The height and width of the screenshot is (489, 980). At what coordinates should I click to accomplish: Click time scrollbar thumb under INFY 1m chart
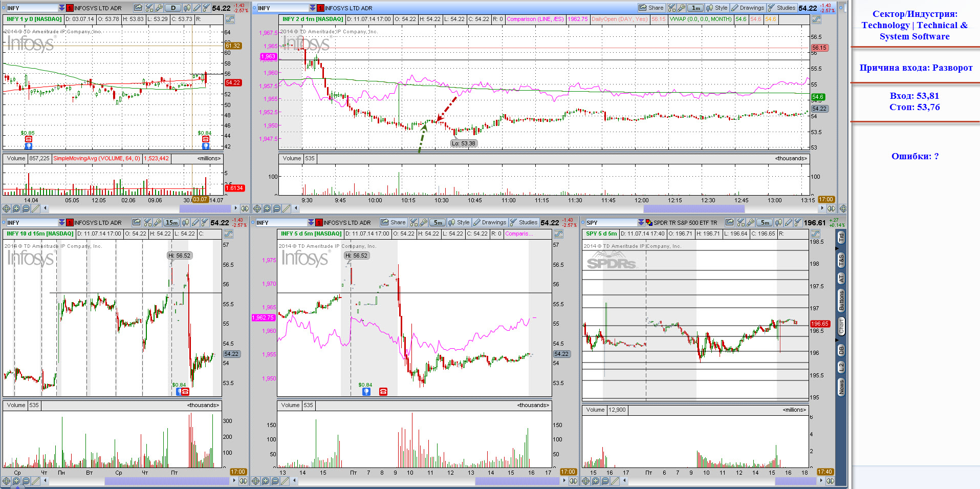click(694, 208)
